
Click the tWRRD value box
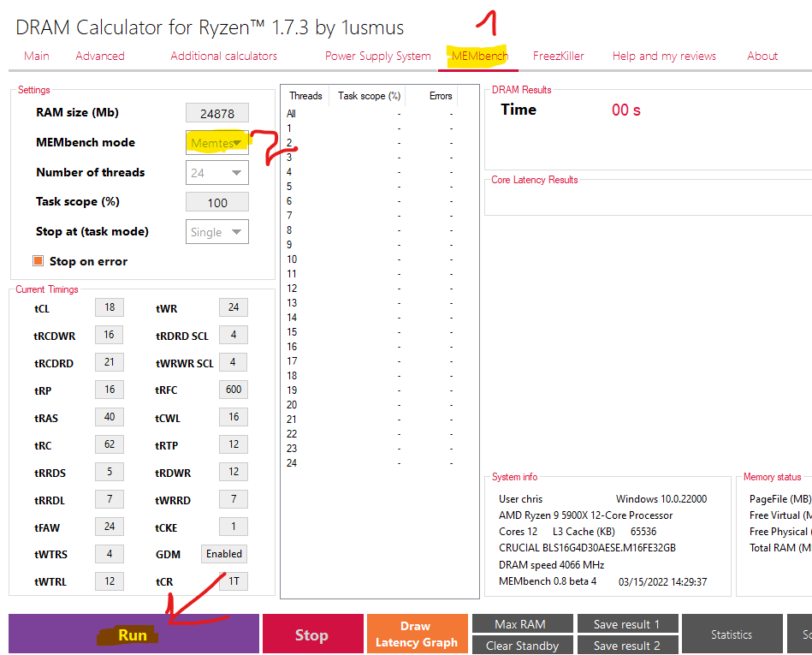tap(233, 499)
